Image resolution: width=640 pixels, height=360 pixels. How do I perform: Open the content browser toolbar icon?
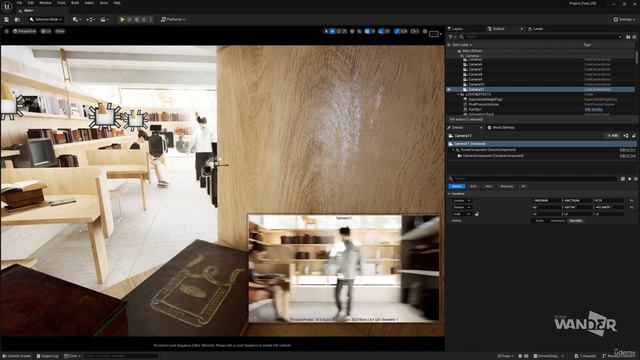(17, 20)
